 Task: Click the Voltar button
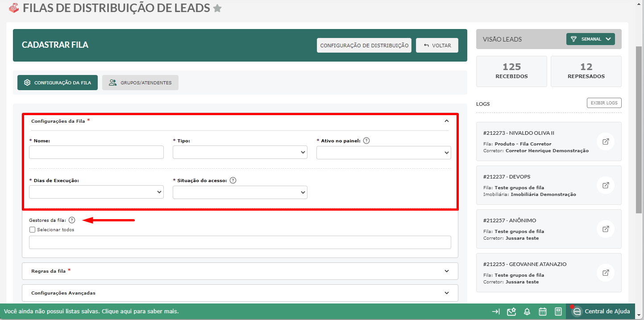click(x=437, y=45)
